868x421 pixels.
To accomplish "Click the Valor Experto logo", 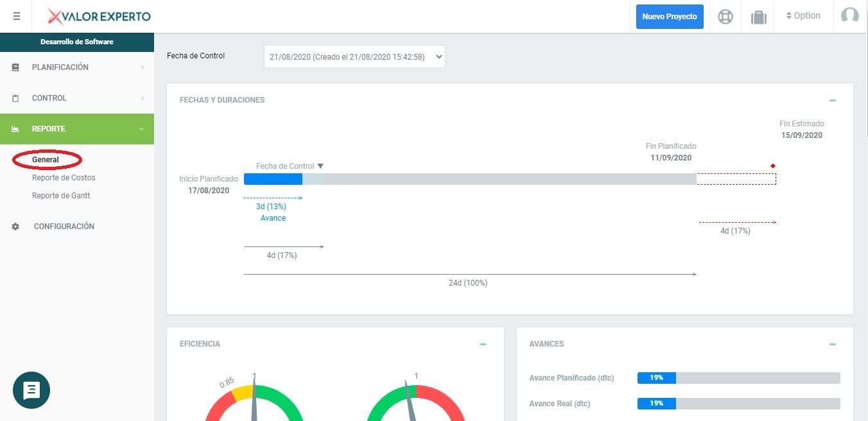I will click(100, 16).
